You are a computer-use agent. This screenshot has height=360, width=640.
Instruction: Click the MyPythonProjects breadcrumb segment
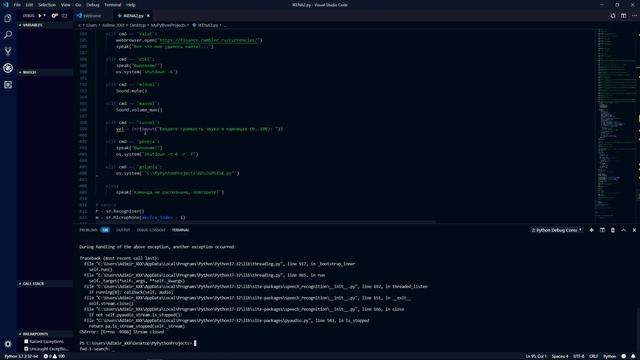168,25
